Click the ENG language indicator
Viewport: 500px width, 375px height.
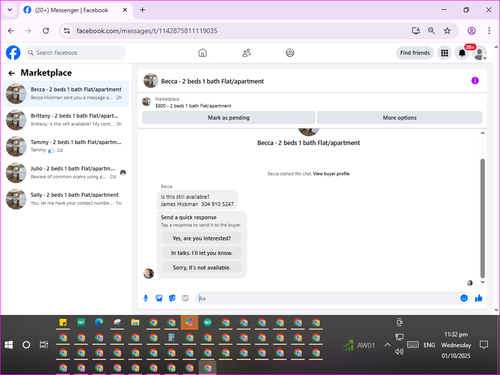point(429,345)
